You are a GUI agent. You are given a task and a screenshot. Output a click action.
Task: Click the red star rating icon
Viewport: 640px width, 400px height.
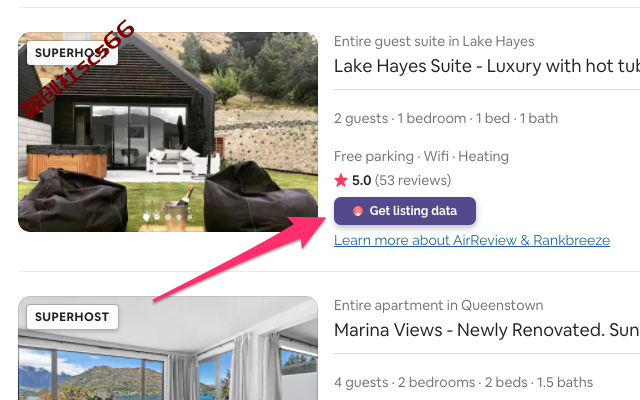340,180
